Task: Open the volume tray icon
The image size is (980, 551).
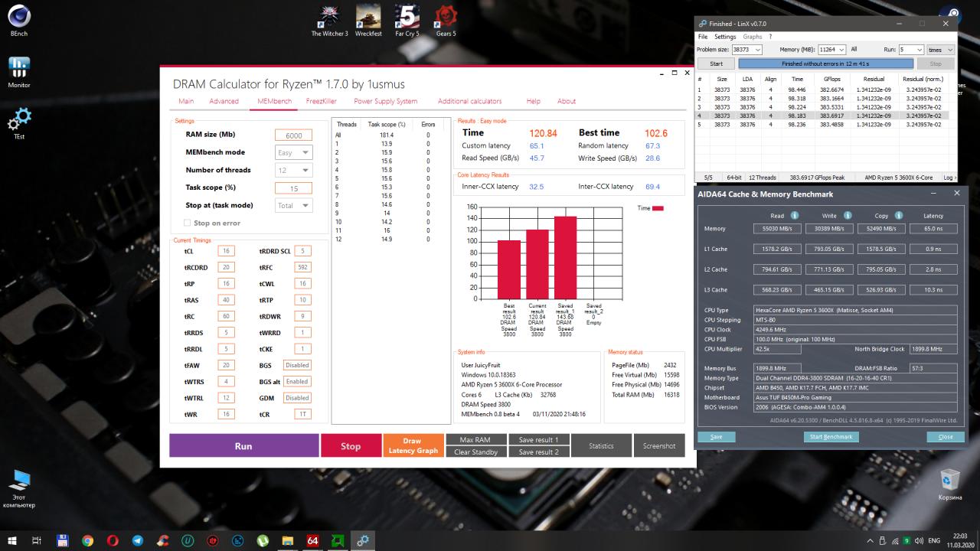Action: 918,540
